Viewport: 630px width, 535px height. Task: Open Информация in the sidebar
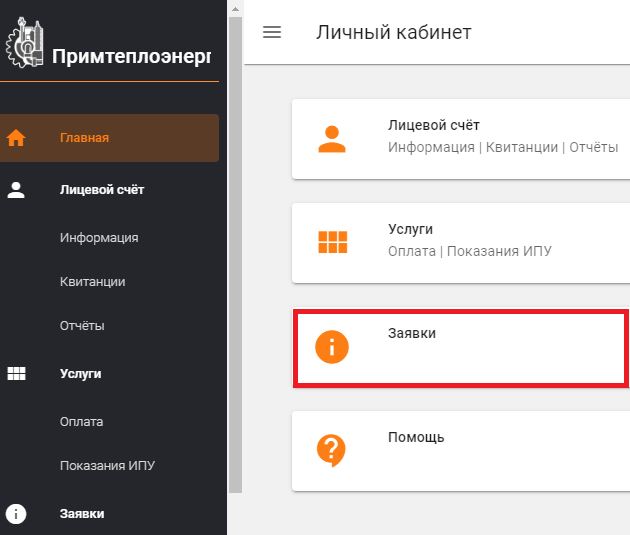click(x=99, y=238)
